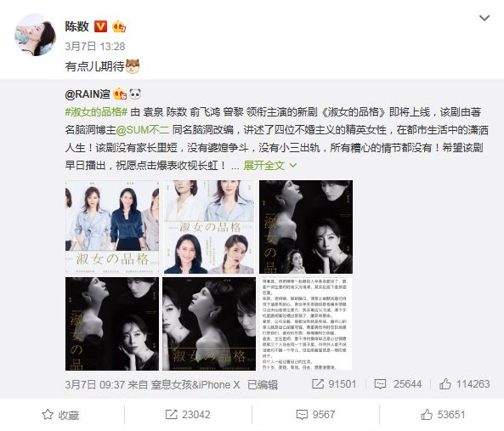Open the post options chevron menu
The width and height of the screenshot is (504, 431).
484,18
